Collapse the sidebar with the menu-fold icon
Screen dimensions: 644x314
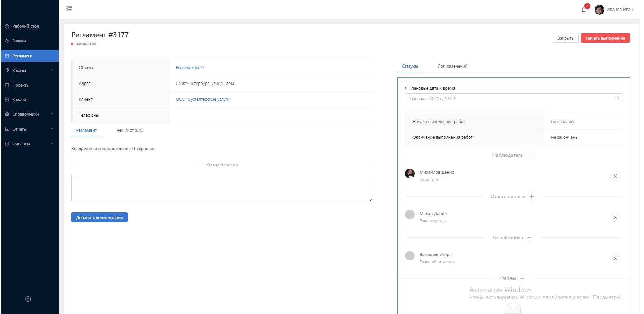tap(69, 8)
